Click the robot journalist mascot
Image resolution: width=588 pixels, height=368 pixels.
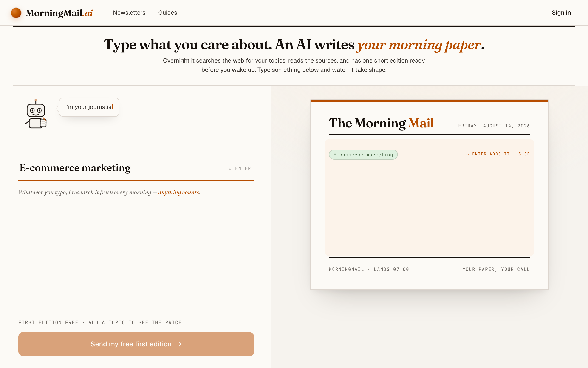[36, 114]
